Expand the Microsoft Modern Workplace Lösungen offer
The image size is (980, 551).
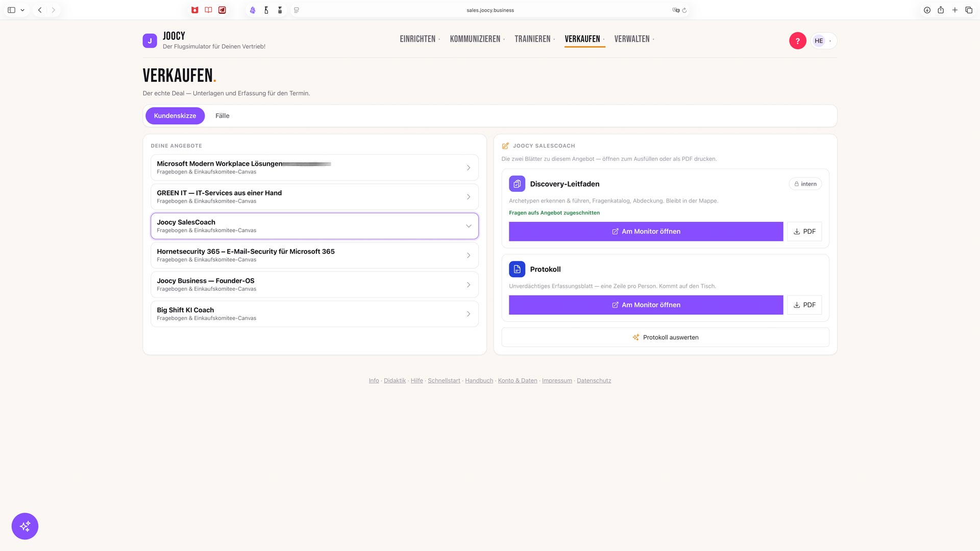click(x=314, y=167)
